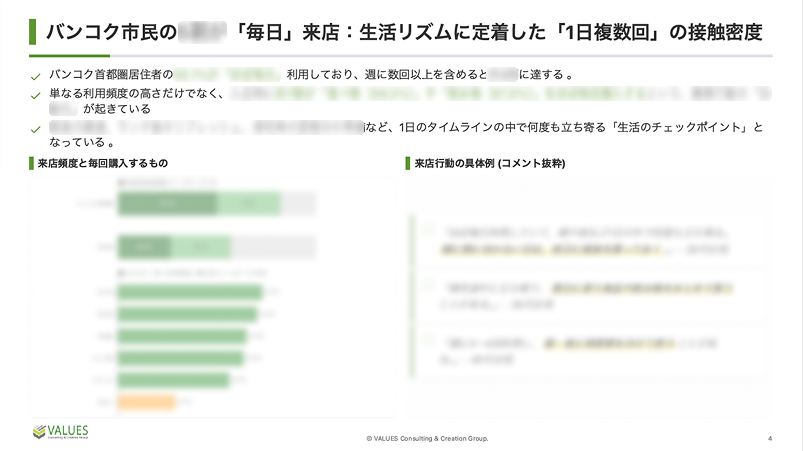Screen dimensions: 803x451
Task: Click the slide title starting with バンコク市民の
Action: [x=400, y=32]
